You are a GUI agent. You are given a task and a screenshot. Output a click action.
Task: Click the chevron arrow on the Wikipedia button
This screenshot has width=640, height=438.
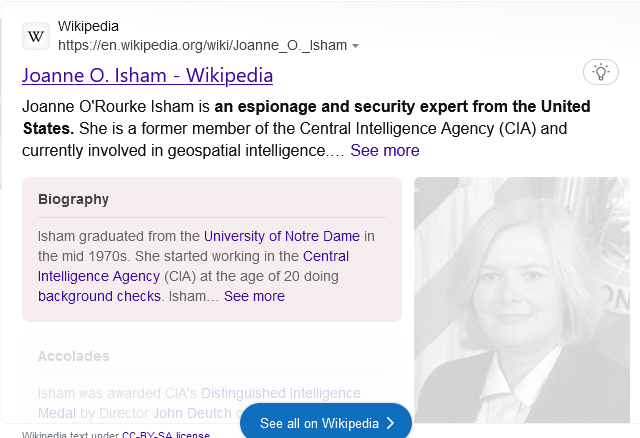391,424
